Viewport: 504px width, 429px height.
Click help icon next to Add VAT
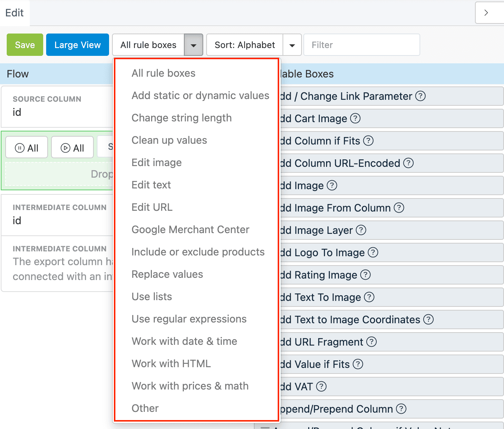coord(321,387)
